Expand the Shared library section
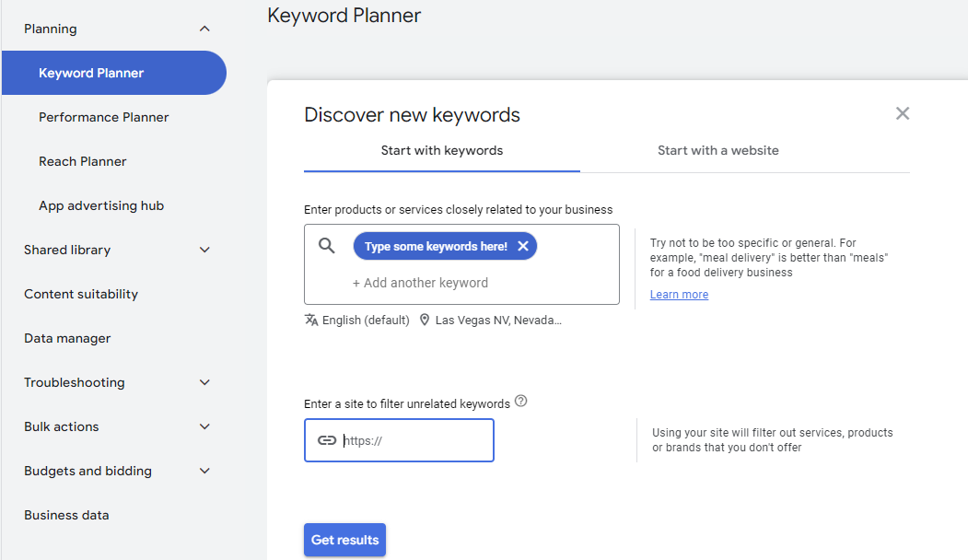Image resolution: width=968 pixels, height=560 pixels. tap(205, 250)
